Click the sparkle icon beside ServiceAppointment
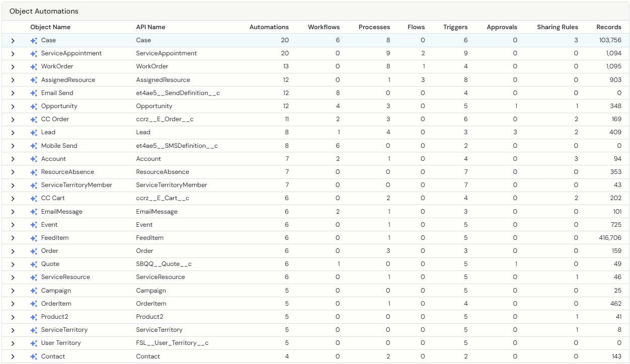This screenshot has width=630, height=364. point(34,53)
